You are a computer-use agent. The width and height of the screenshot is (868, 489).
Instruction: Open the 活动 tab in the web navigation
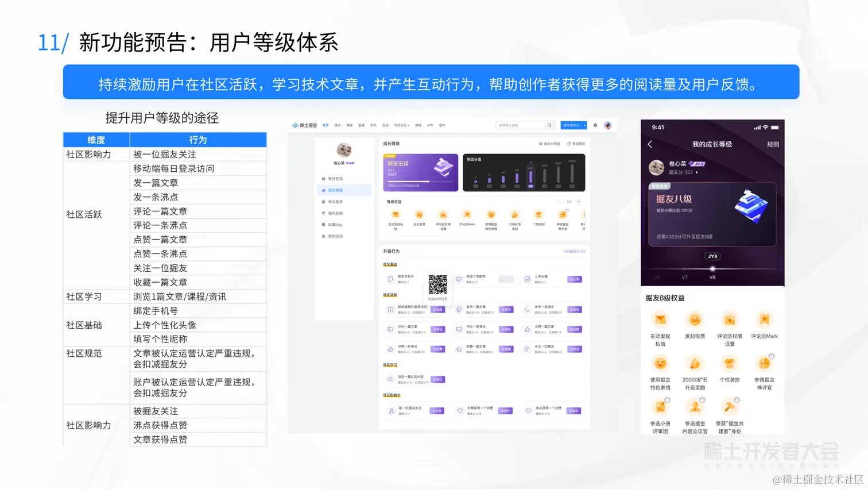click(x=385, y=125)
